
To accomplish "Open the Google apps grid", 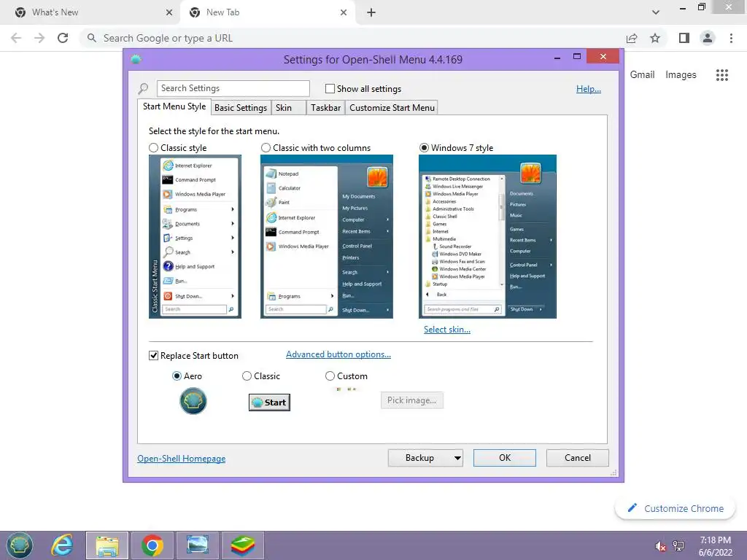I will 721,75.
